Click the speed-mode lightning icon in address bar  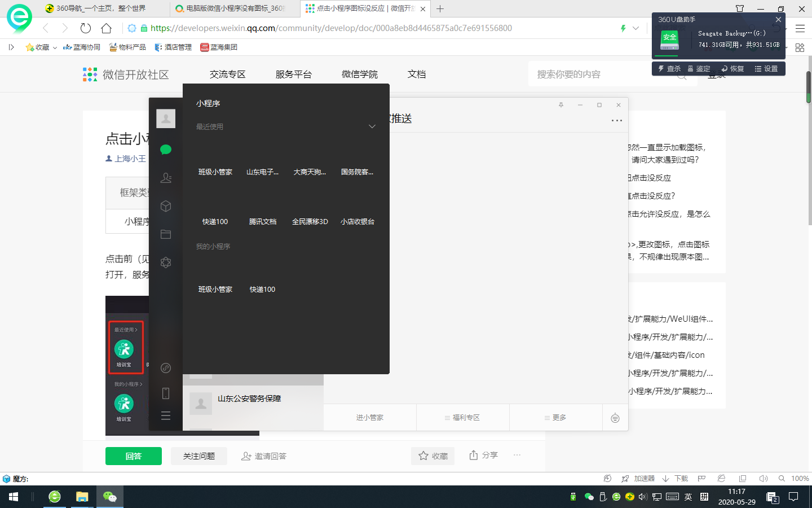pos(623,28)
